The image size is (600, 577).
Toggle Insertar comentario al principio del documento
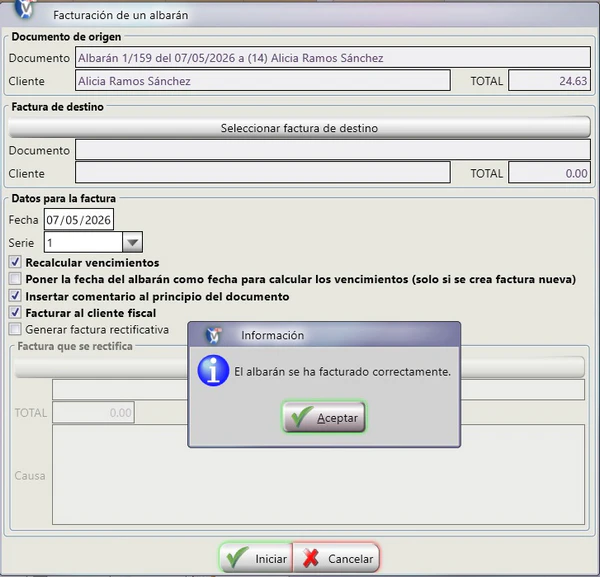click(x=15, y=296)
